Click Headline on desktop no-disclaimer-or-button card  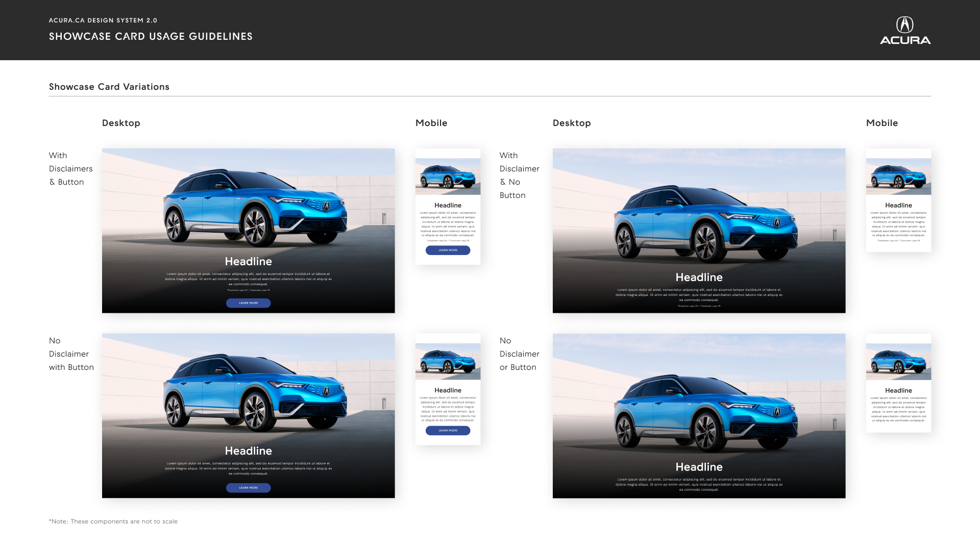pyautogui.click(x=699, y=467)
